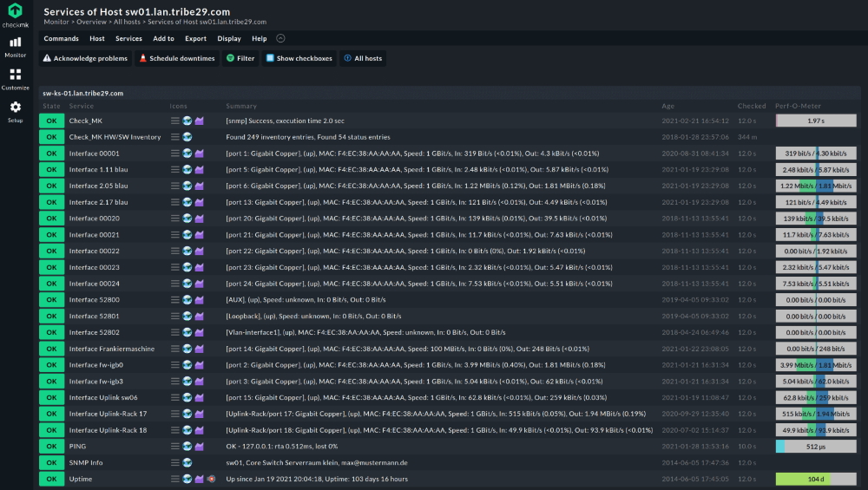This screenshot has width=868, height=490.
Task: Click Schedule downtimes button
Action: (x=176, y=58)
